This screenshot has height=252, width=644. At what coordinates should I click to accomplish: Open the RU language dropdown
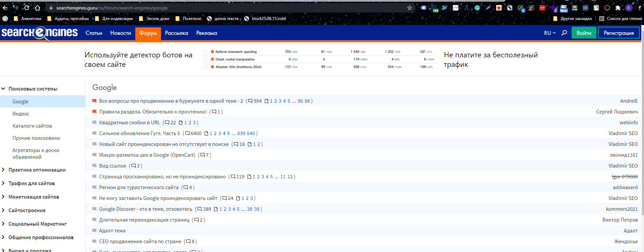click(550, 33)
